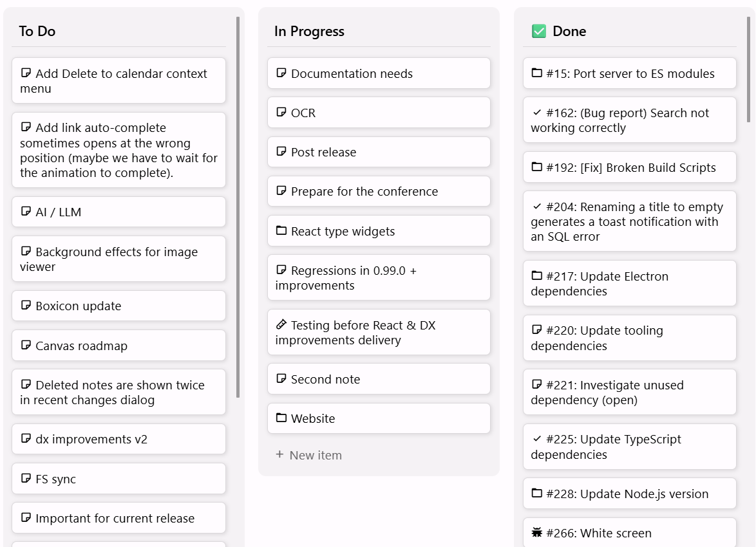Viewport: 756px width, 547px height.
Task: Click the ruler icon on Testing before React card
Action: 281,325
